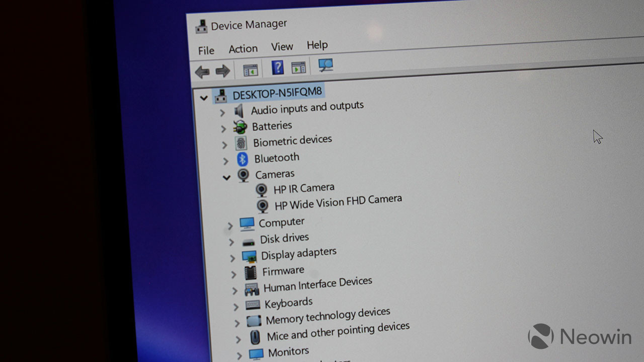Click the Monitors category icon
644x362 pixels.
pyautogui.click(x=256, y=353)
